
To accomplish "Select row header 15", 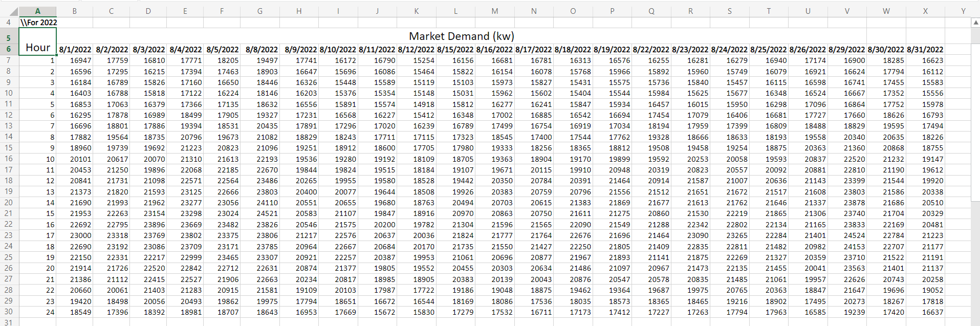I will pos(9,148).
